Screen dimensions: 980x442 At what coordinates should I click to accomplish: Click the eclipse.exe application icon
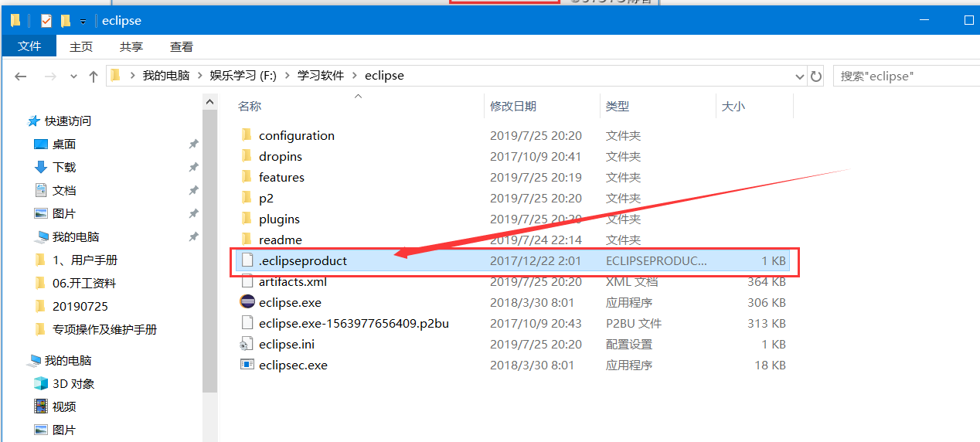click(x=247, y=302)
